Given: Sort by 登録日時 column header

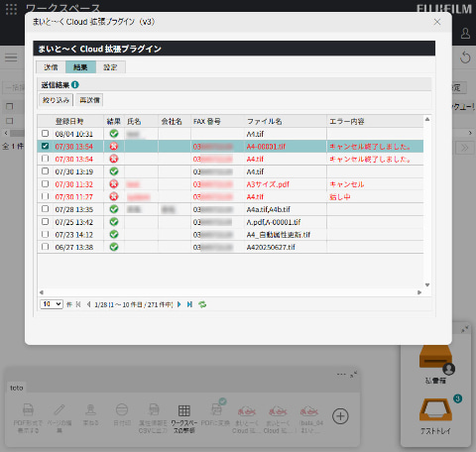Looking at the screenshot, I should [x=69, y=121].
